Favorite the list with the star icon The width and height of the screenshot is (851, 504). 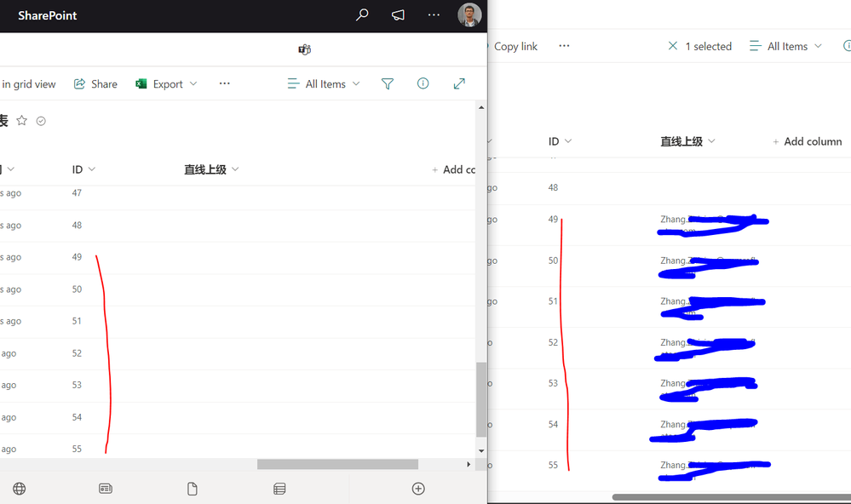tap(21, 120)
